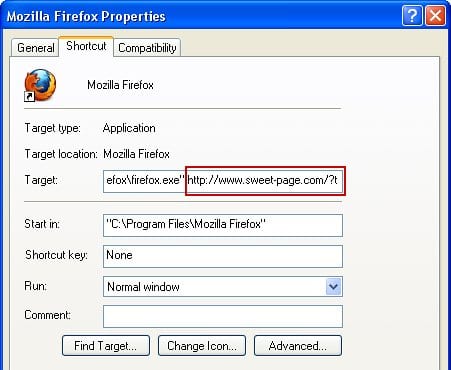
Task: Select the Shortcut tab
Action: click(86, 46)
